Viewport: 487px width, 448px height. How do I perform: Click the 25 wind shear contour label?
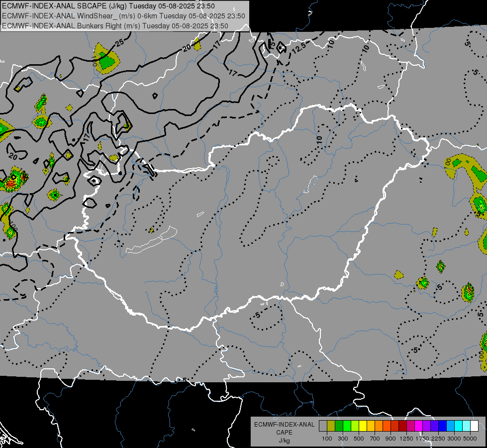click(120, 42)
